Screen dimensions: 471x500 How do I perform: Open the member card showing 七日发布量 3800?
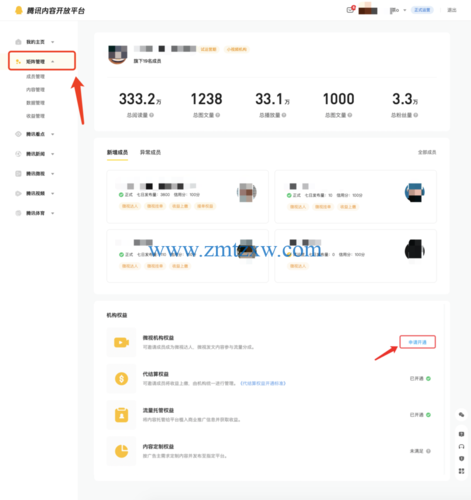pos(187,196)
